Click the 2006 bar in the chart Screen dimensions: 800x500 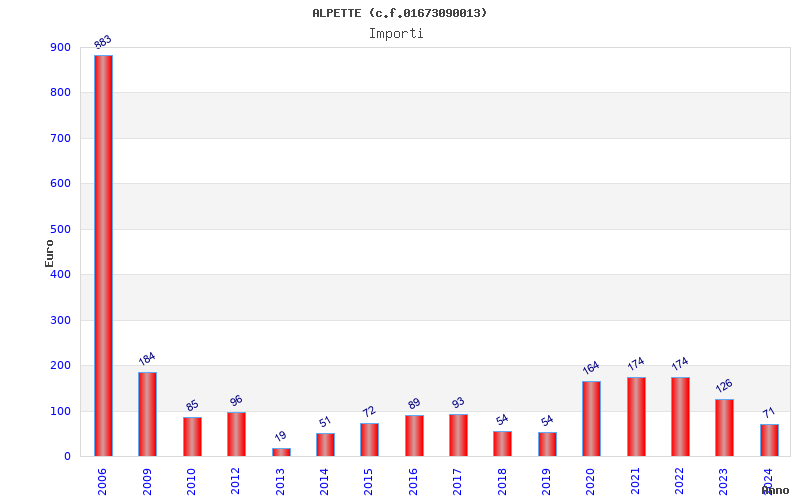[x=104, y=256]
